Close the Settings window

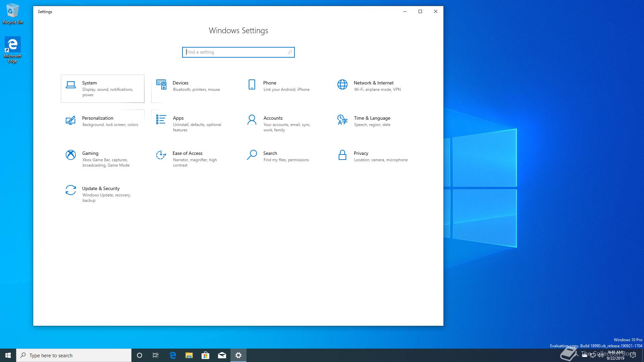436,11
